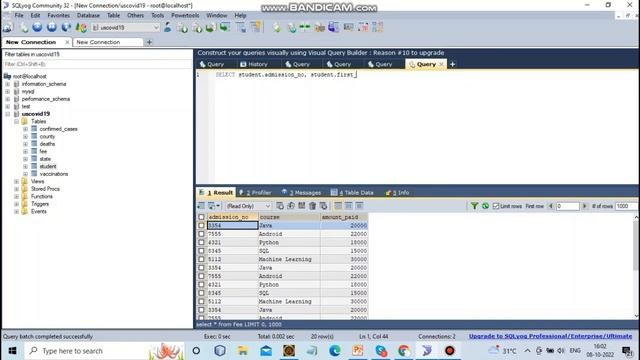
Task: Switch to the History tab
Action: 254,64
